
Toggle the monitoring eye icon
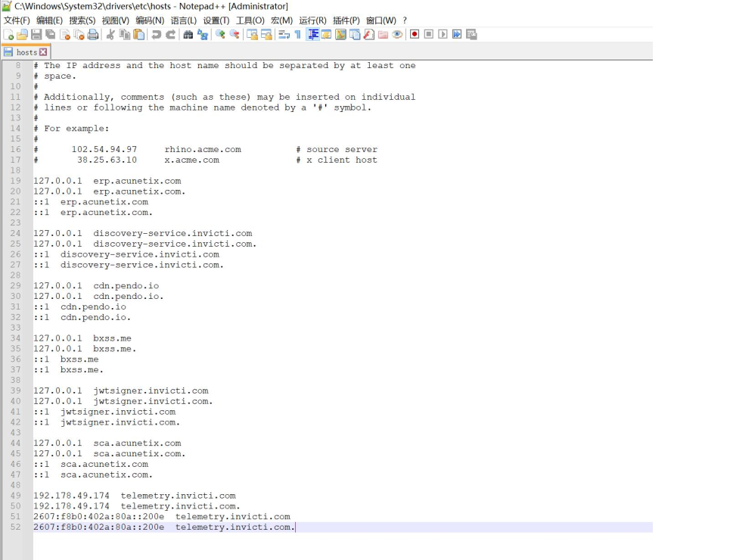[397, 35]
